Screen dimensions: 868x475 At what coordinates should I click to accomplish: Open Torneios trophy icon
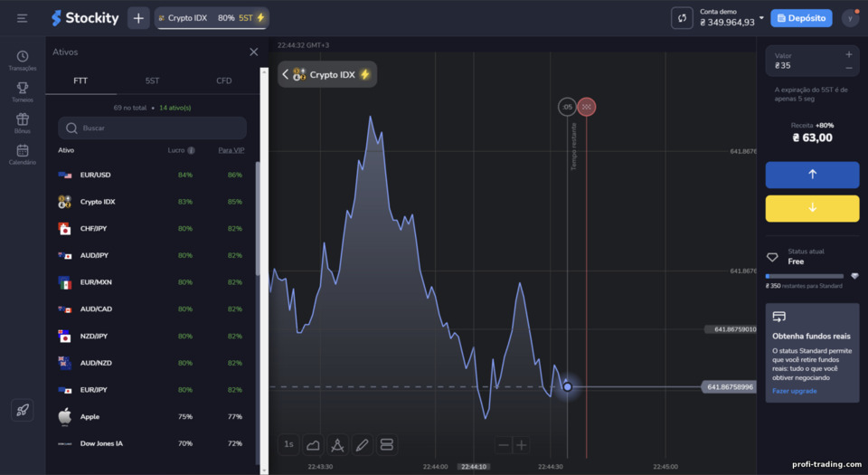pos(22,92)
